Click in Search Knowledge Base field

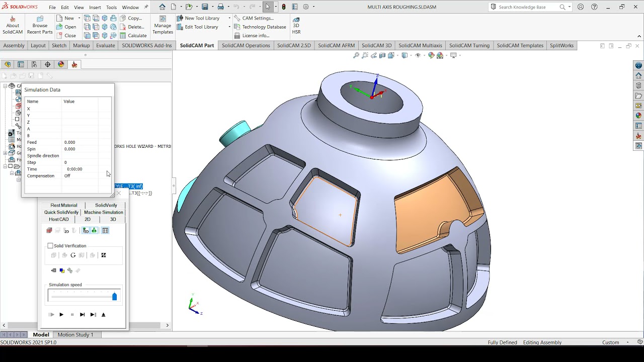pyautogui.click(x=527, y=7)
